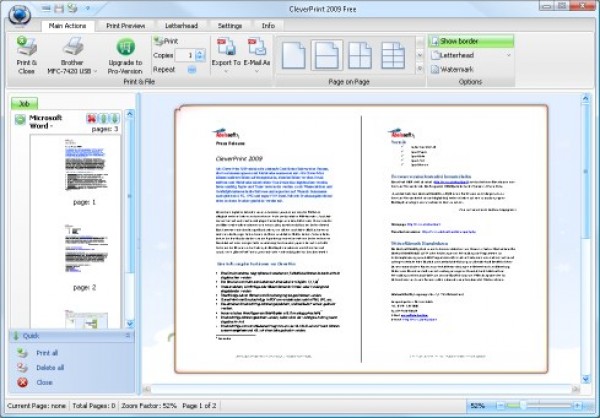Open the Info tab
Screen dimensions: 600x418
pyautogui.click(x=268, y=26)
